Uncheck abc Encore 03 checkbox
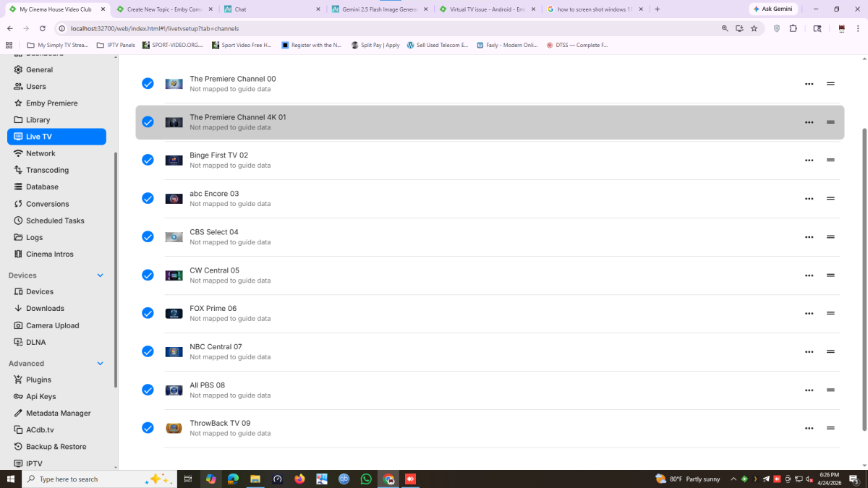868x488 pixels. 148,198
